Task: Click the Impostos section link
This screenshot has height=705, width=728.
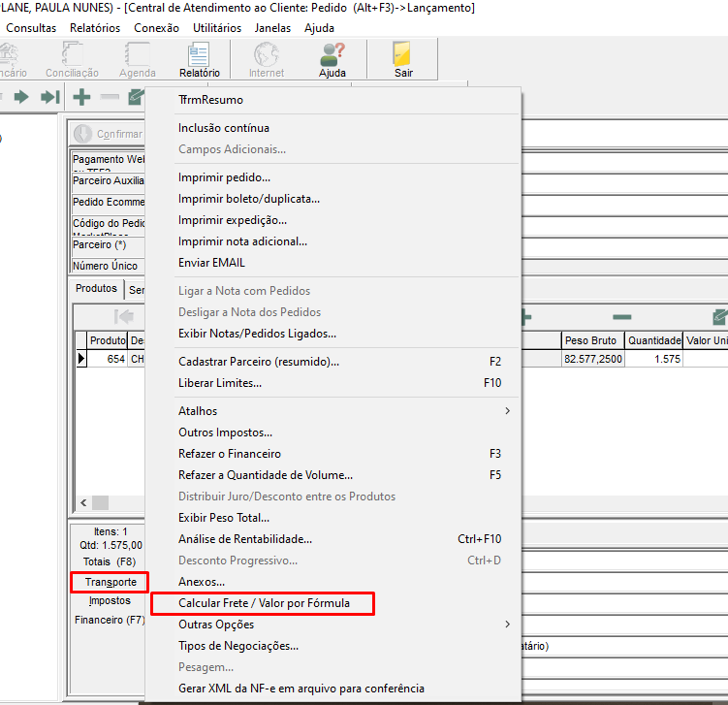Action: pos(110,600)
